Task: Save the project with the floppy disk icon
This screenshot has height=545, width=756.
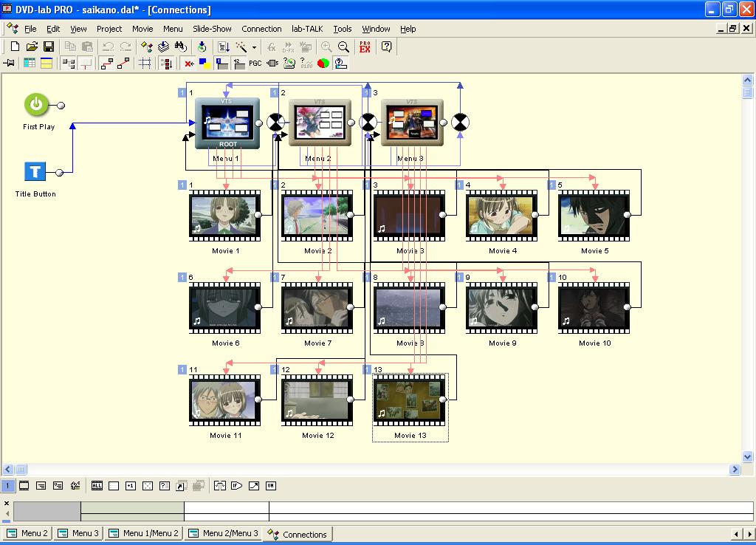Action: coord(49,47)
